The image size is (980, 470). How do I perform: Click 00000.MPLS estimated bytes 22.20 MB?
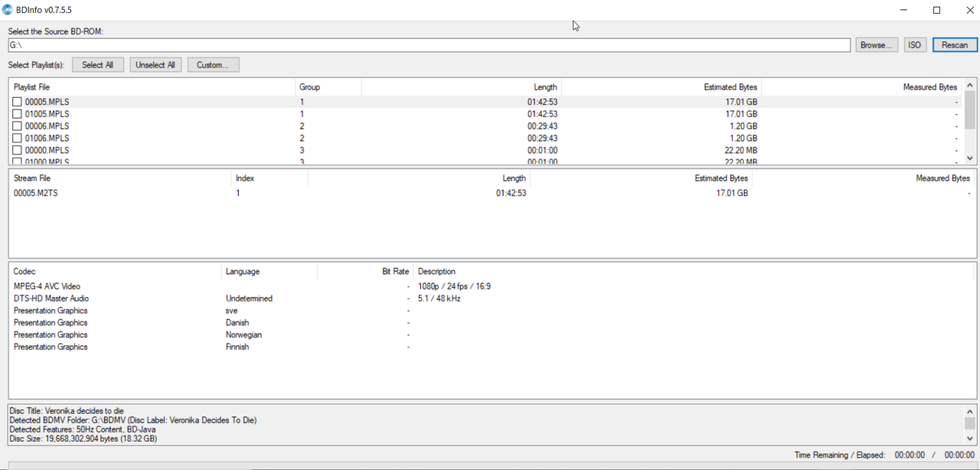(740, 151)
